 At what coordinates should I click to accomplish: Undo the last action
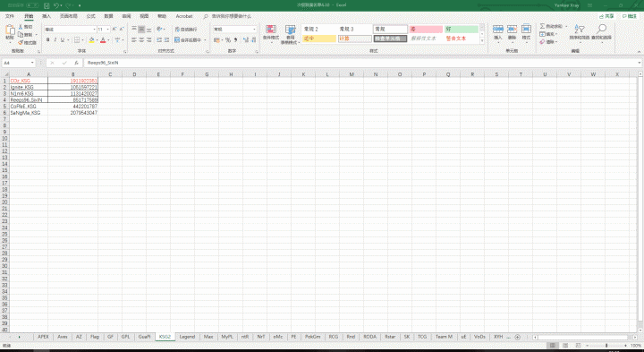click(56, 5)
